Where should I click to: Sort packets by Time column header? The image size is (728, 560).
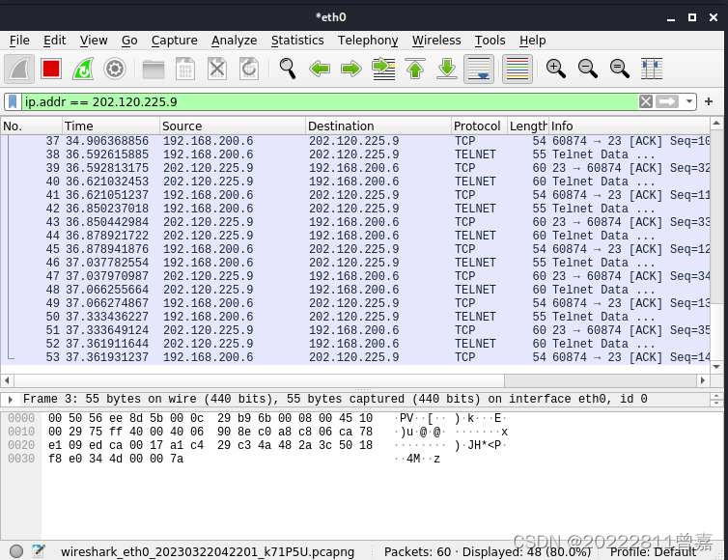(111, 126)
